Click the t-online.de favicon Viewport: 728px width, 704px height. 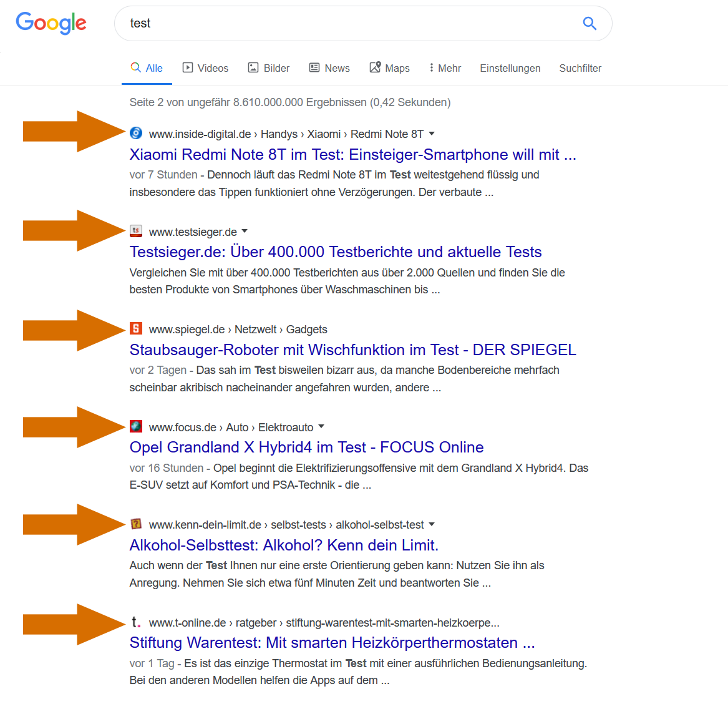[135, 622]
